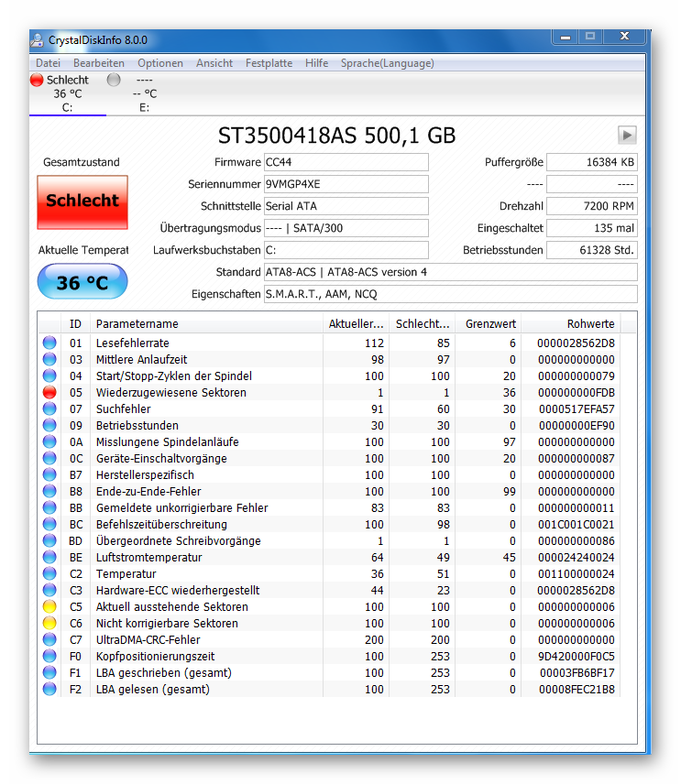Click the status orb for Hardware-ECC wiederhergestellt

click(x=49, y=590)
